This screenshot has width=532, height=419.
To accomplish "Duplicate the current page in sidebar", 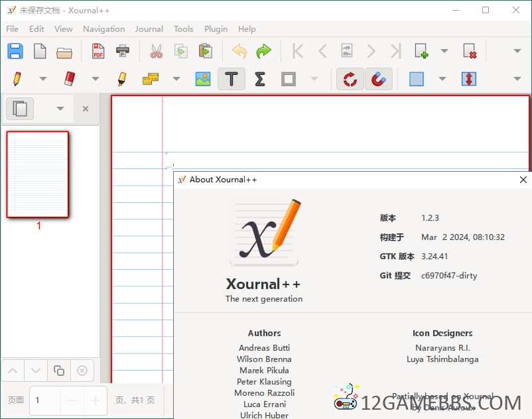I will tap(58, 371).
